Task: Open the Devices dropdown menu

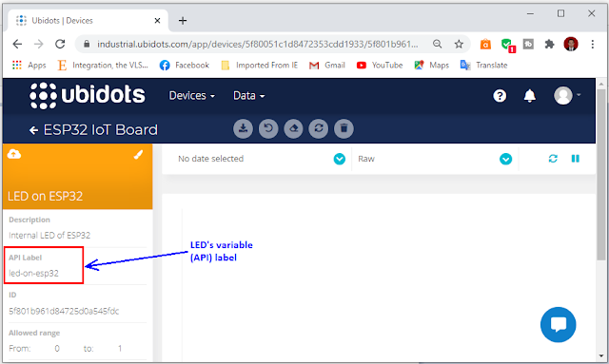Action: (192, 96)
